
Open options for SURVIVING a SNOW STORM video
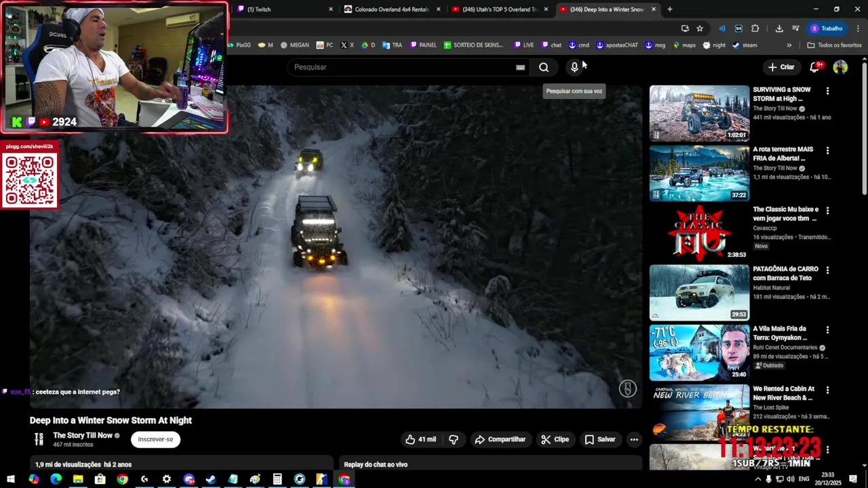(827, 91)
